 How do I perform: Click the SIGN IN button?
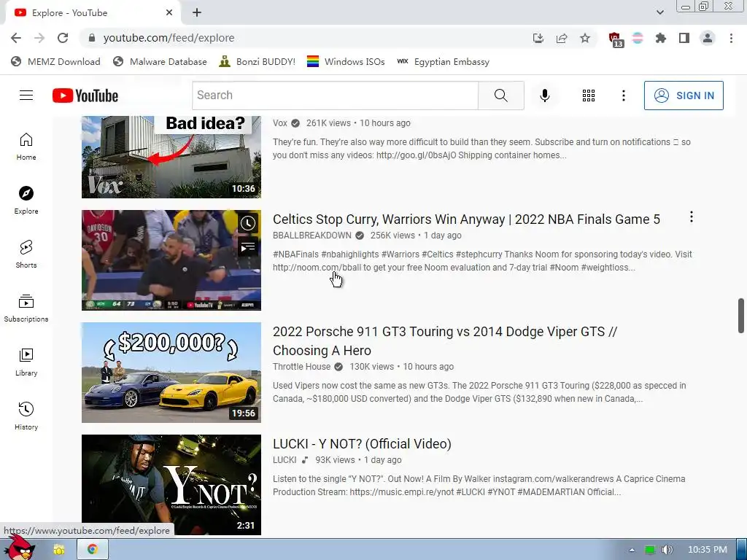coord(684,96)
